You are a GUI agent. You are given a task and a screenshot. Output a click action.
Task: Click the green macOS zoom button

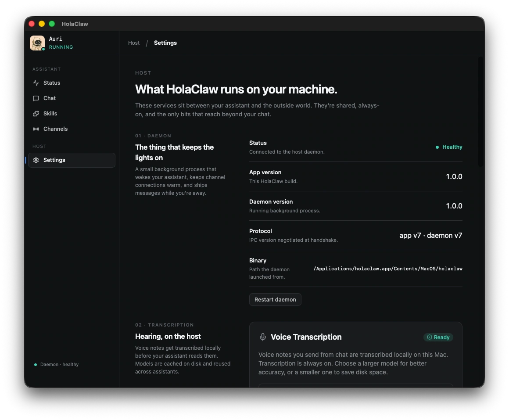click(x=52, y=24)
